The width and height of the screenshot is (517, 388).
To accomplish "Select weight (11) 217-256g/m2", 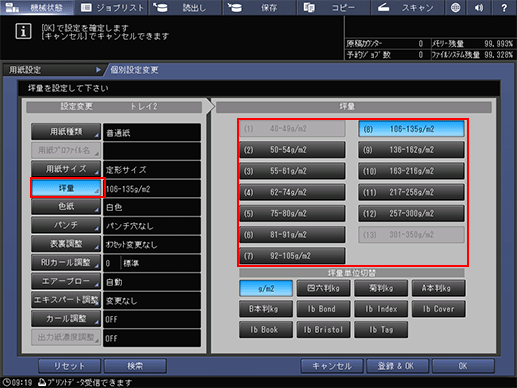I will pyautogui.click(x=411, y=192).
